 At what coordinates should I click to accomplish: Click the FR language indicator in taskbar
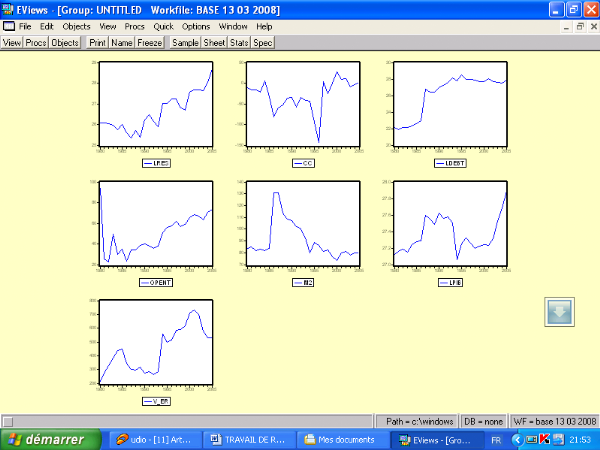[496, 439]
